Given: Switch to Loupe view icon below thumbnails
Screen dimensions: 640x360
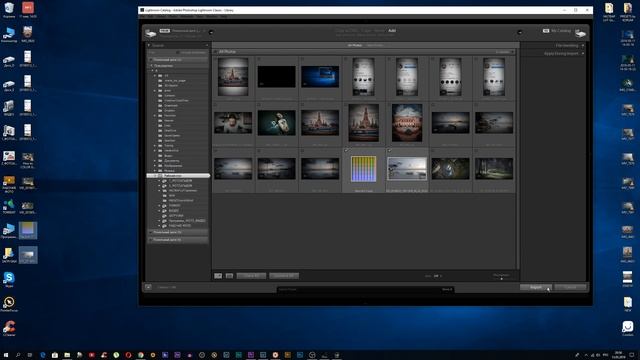Looking at the screenshot, I should click(229, 276).
